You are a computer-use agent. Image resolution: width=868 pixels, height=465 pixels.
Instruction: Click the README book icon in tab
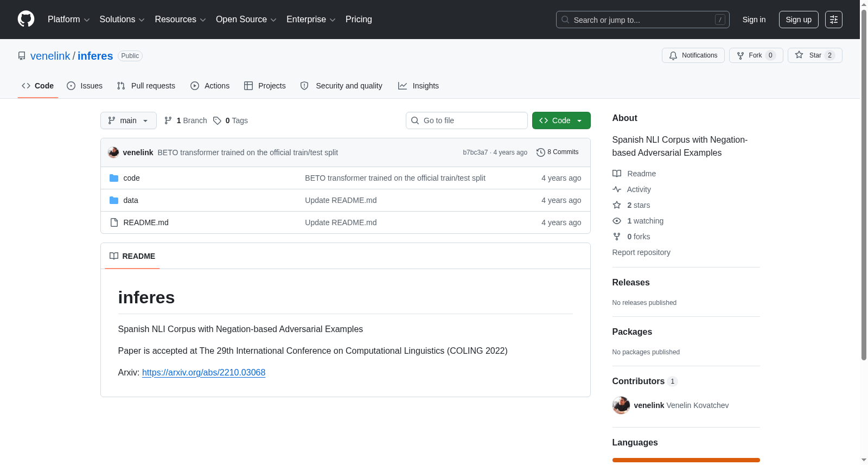[114, 256]
